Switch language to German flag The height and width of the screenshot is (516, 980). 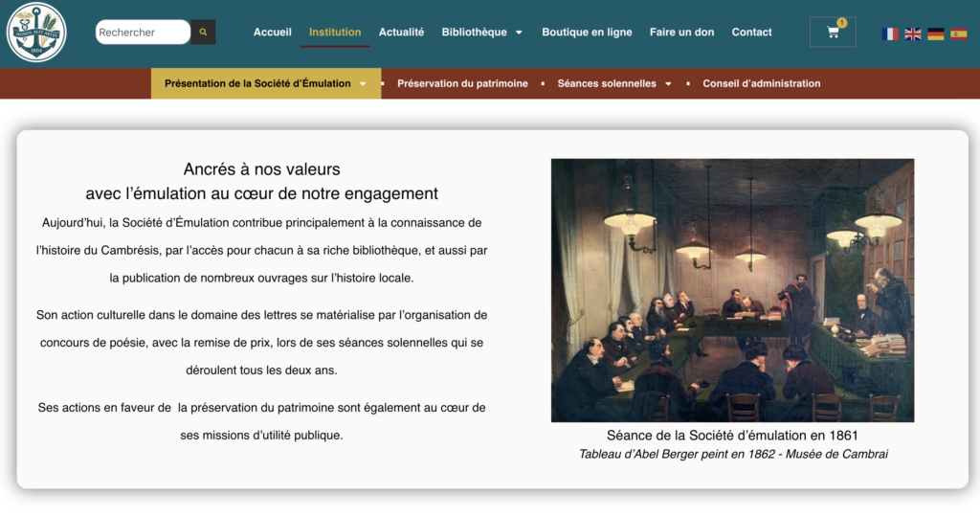pos(936,34)
